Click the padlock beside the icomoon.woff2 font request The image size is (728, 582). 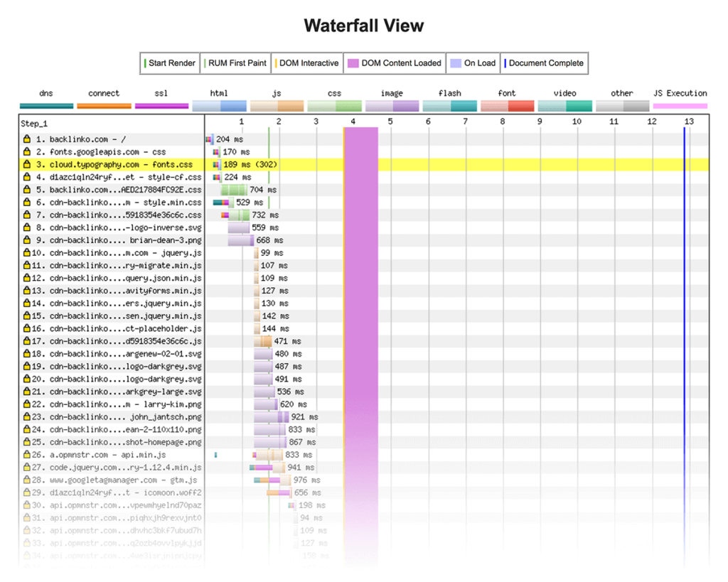tap(26, 492)
